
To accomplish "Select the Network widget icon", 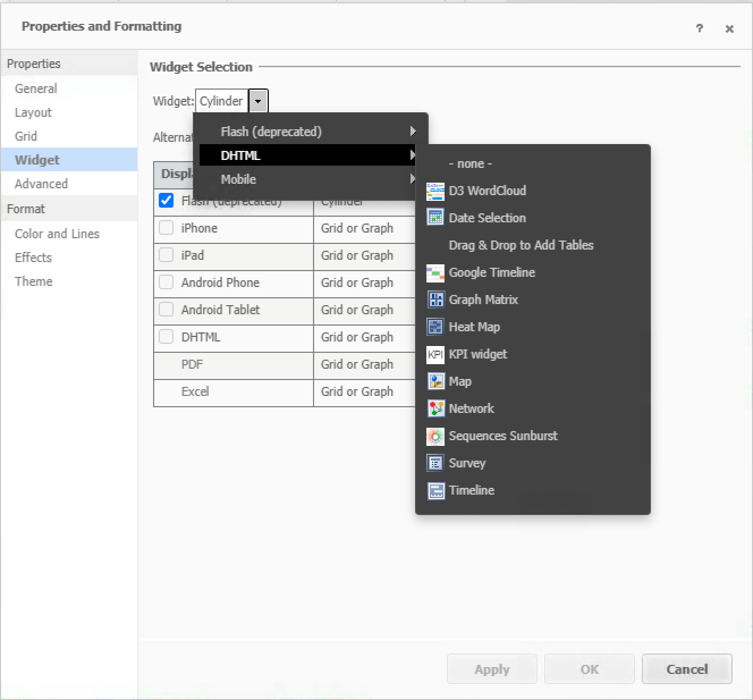I will pos(435,408).
